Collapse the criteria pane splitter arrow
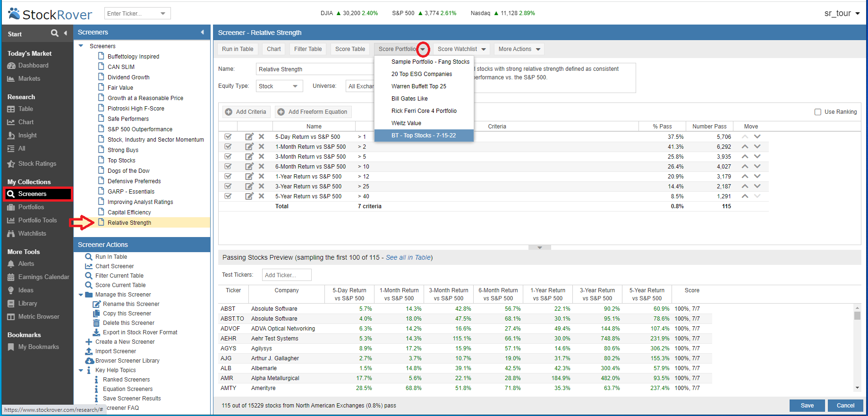The image size is (868, 416). (x=540, y=247)
